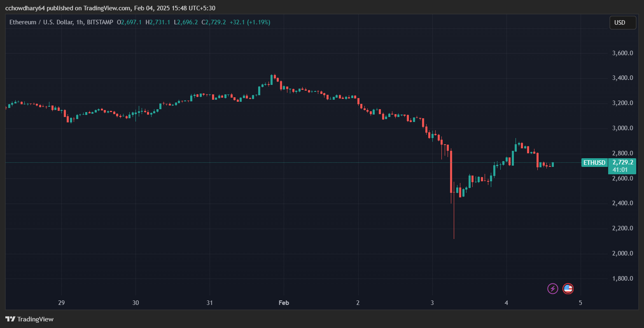Viewport: 644px width, 328px height.
Task: Click the USD currency button
Action: pos(622,23)
